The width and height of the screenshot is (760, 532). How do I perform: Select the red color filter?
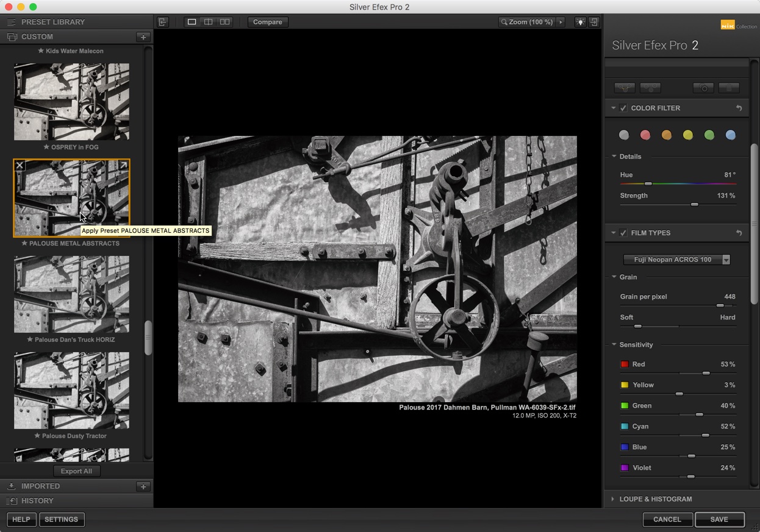(x=645, y=135)
